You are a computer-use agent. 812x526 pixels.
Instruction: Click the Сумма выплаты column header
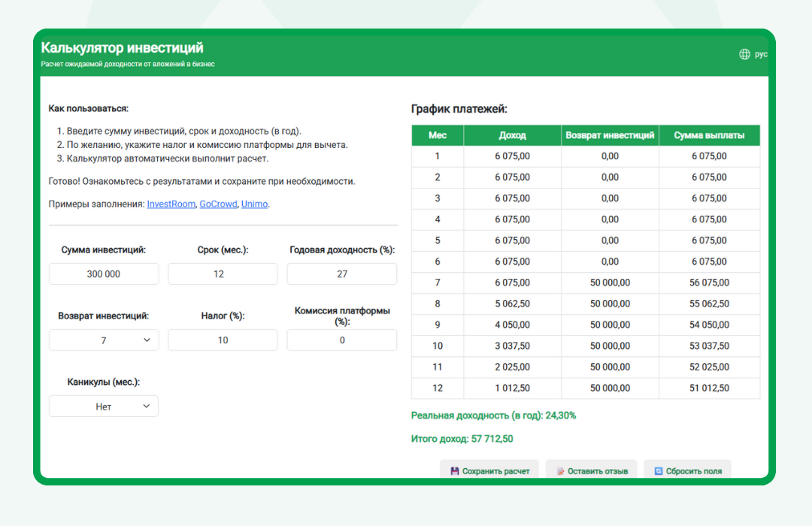(x=709, y=135)
